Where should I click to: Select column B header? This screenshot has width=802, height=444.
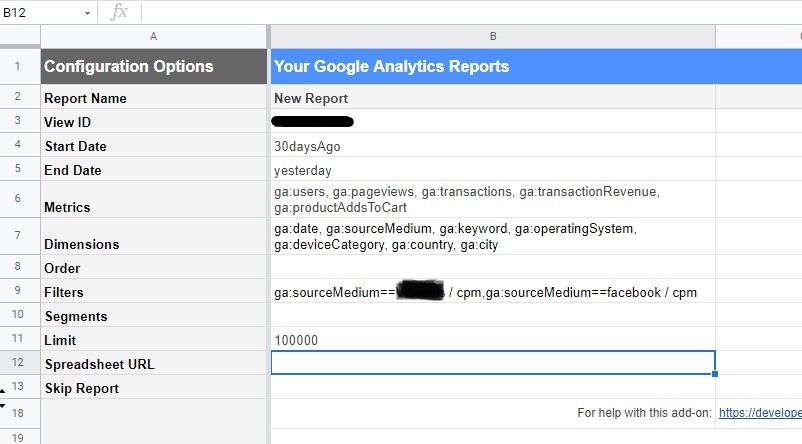tap(493, 36)
